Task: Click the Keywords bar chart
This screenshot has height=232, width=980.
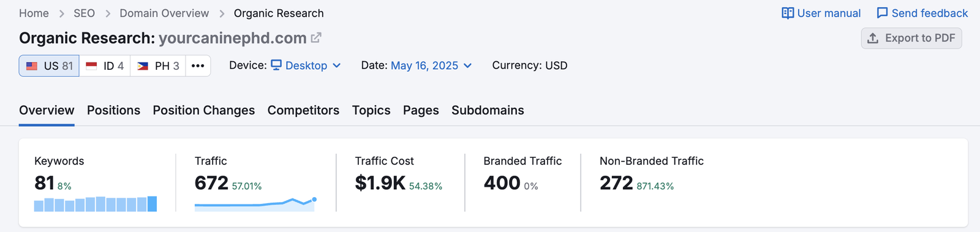Action: coord(96,204)
